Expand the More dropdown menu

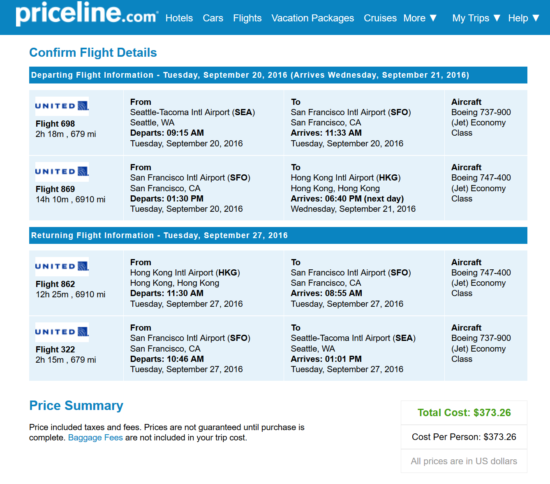pos(420,18)
